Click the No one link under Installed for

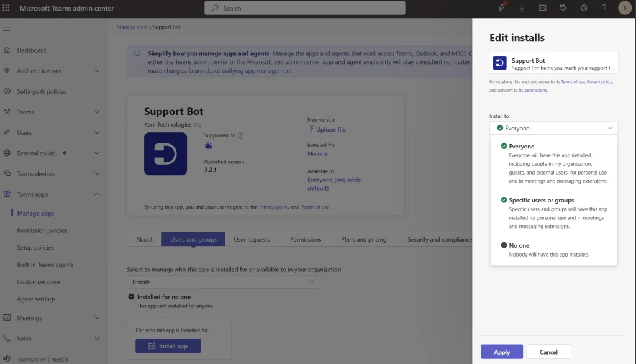(x=317, y=153)
